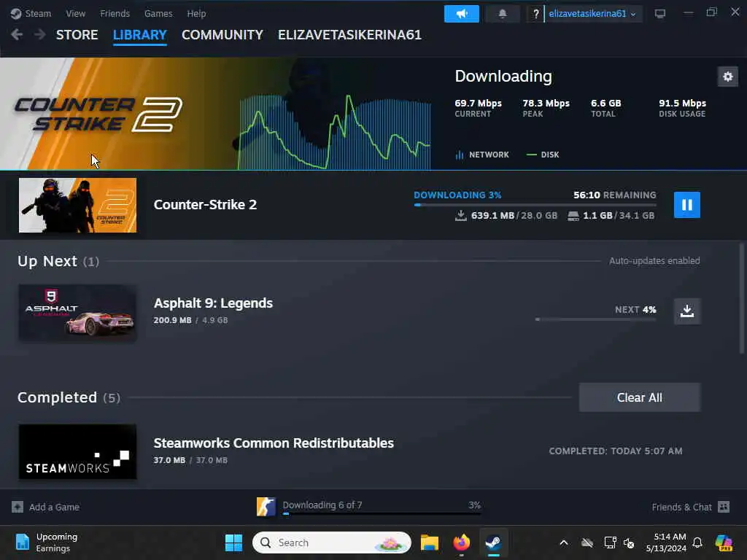Open the View menu

(x=76, y=13)
